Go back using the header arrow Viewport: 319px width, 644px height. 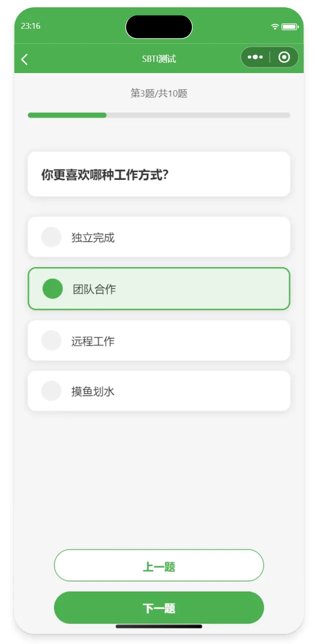point(24,59)
